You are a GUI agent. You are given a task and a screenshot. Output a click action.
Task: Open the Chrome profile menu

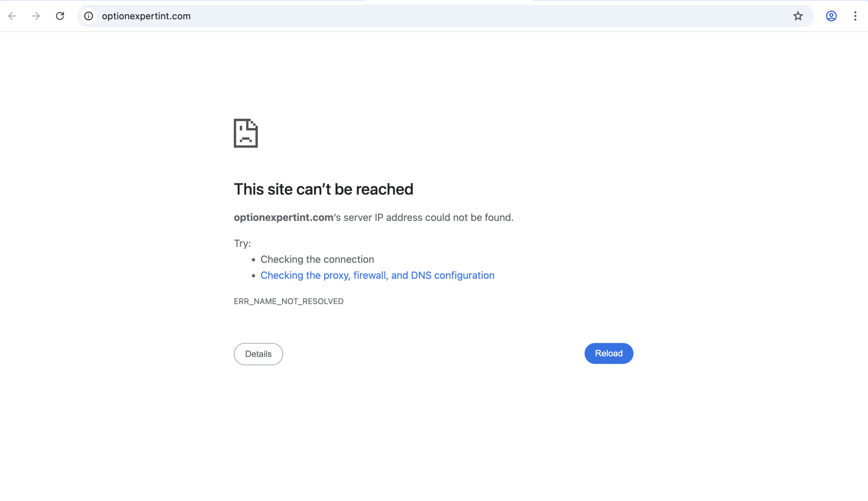tap(831, 16)
